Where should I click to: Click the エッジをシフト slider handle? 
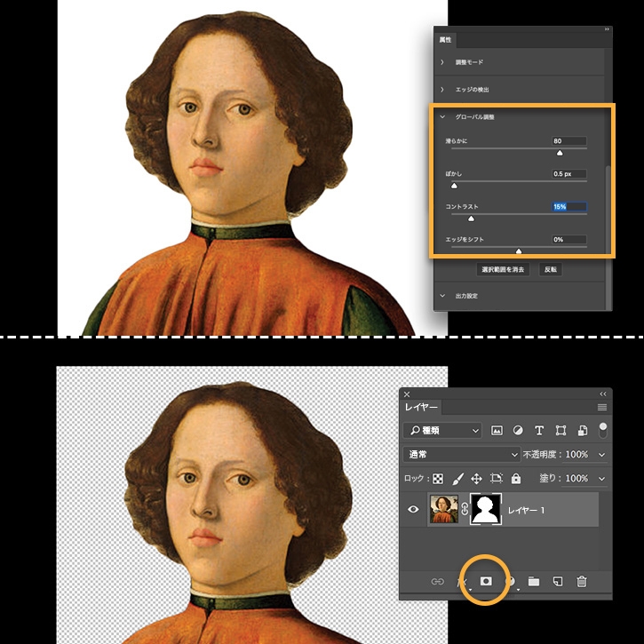519,251
